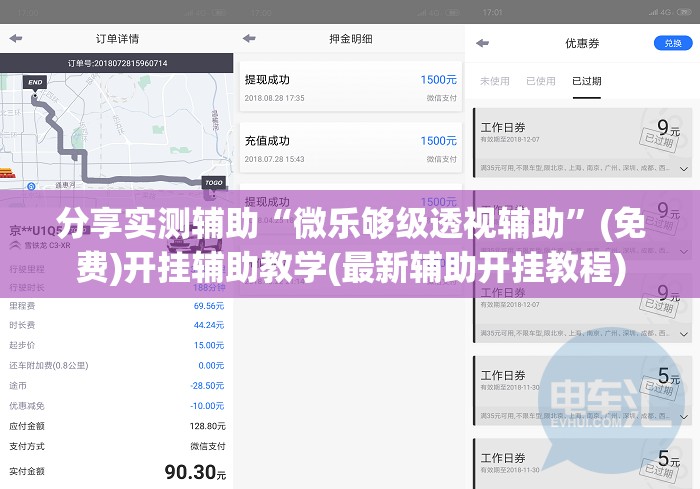Viewport: 700px width, 489px height.
Task: Tap the 69.56元 value
Action: coord(209,306)
